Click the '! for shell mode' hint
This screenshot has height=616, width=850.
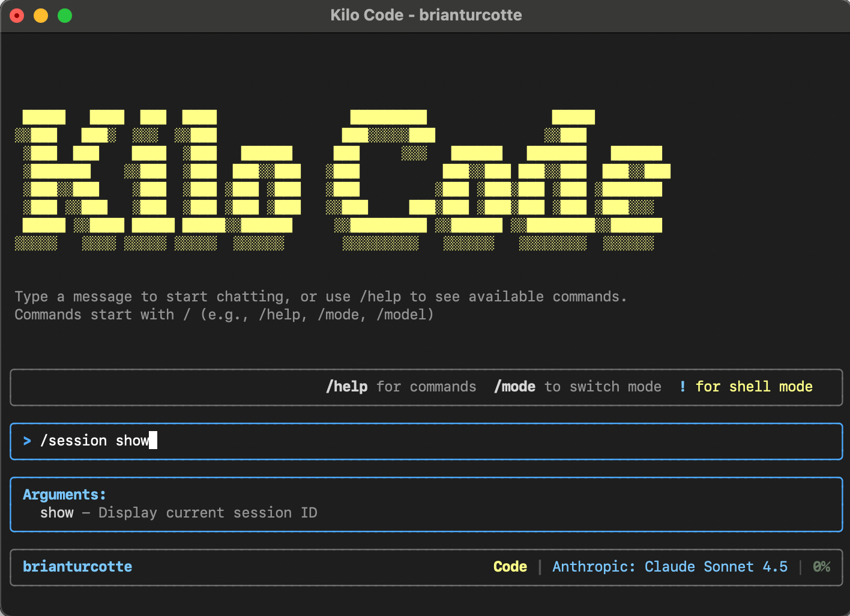click(746, 387)
